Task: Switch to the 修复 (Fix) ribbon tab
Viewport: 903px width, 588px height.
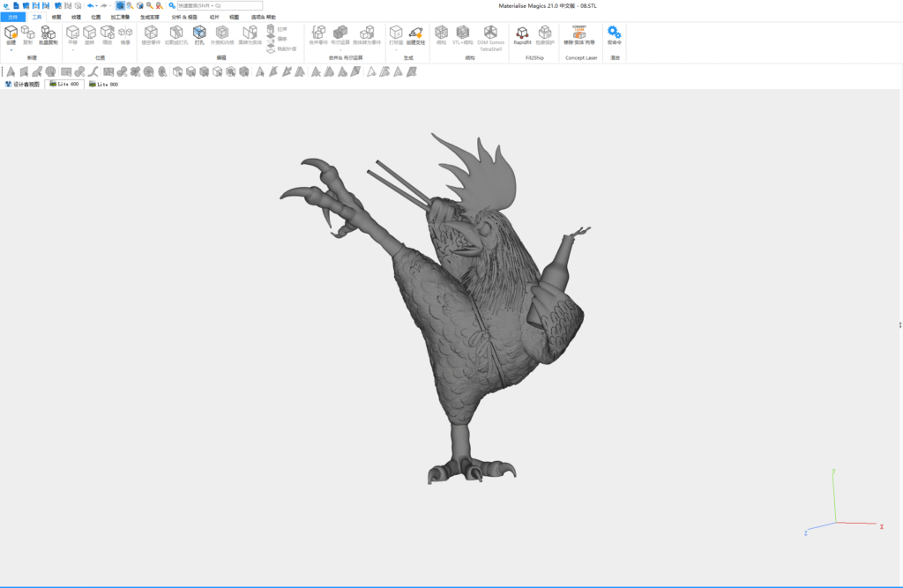Action: 56,17
